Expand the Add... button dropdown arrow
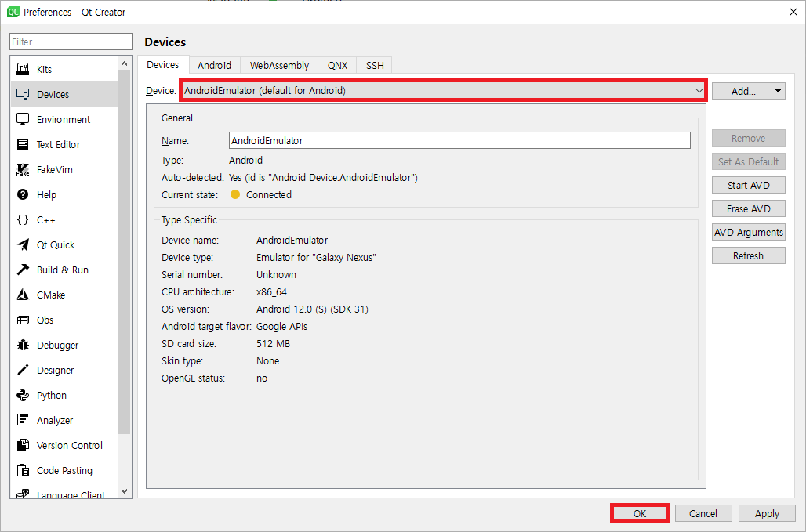 778,91
